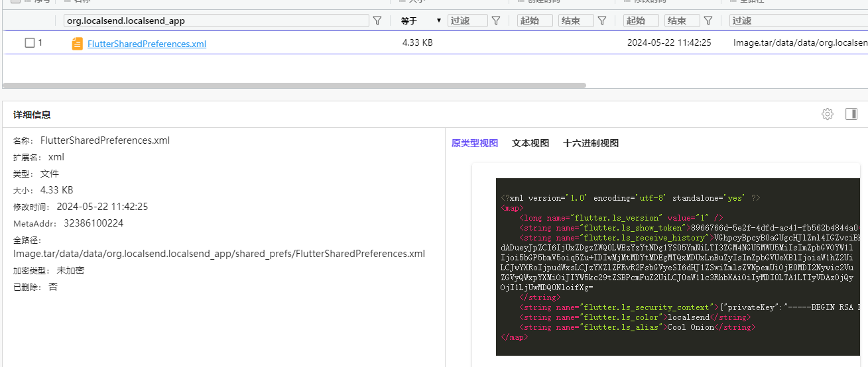
Task: Open FlutterSharedPreferences.xml link
Action: click(147, 44)
